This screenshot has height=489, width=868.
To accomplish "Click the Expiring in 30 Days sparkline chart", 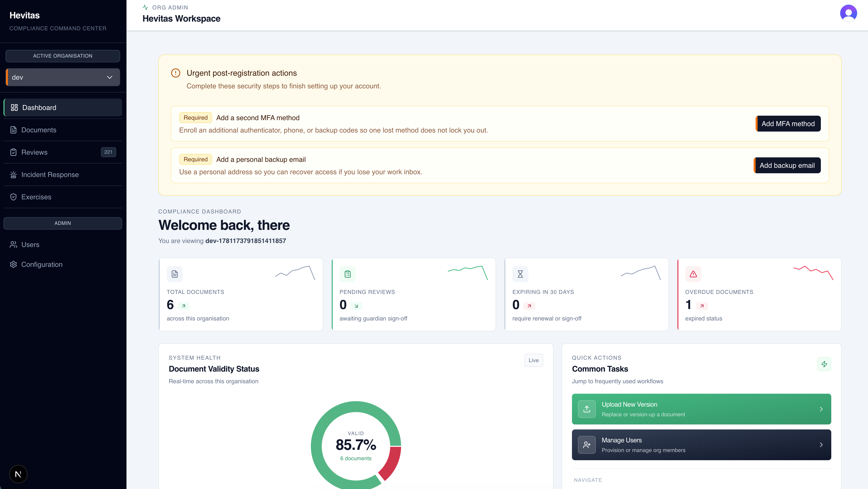I will pyautogui.click(x=640, y=273).
